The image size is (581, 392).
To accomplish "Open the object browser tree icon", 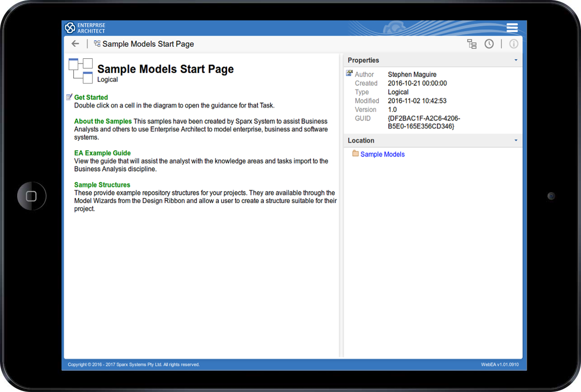I will click(x=472, y=44).
